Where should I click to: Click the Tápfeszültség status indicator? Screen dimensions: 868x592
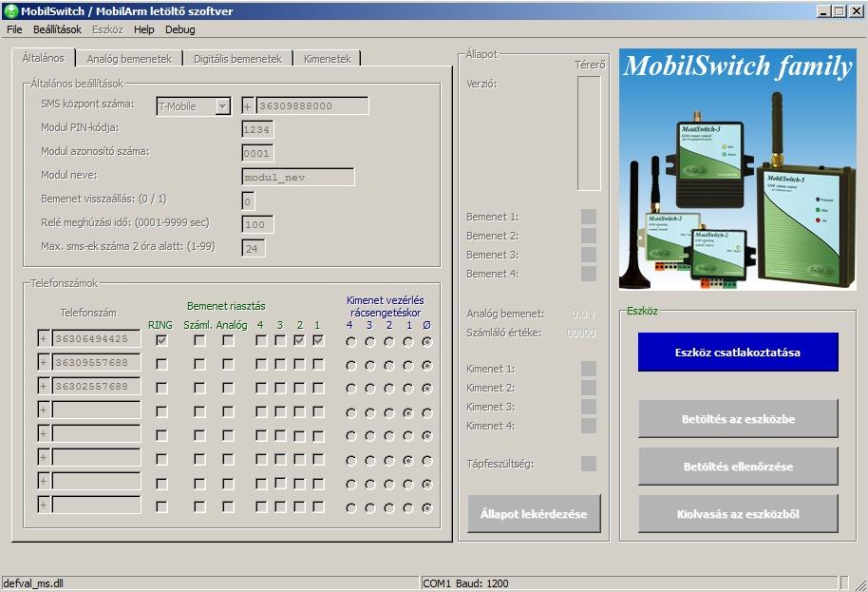point(589,464)
